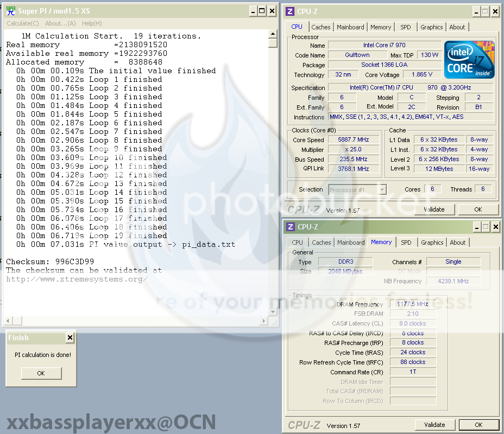Click OK button in upper CPU-Z window

(x=478, y=209)
